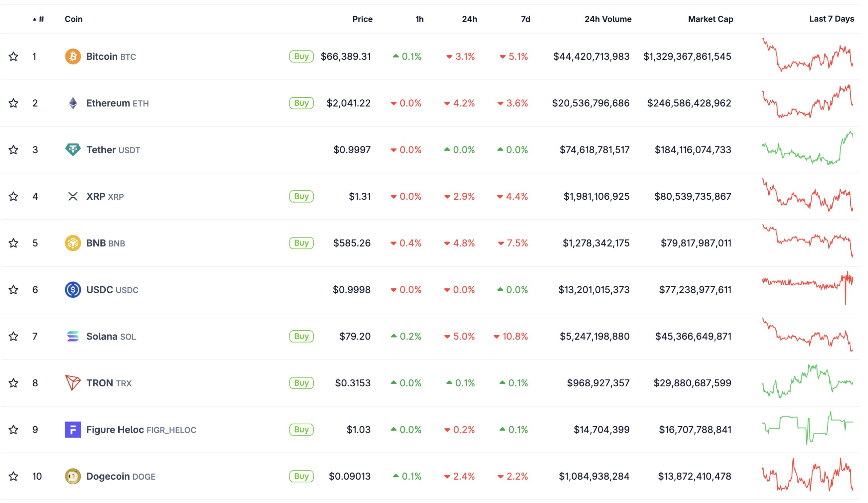
Task: Click the Bitcoin BTC coin logo
Action: [73, 56]
